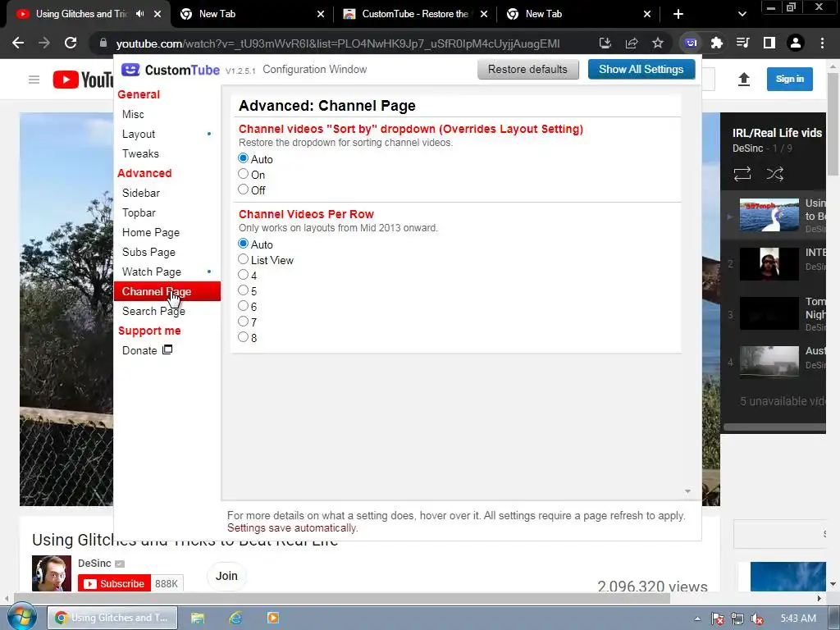
Task: Click the settings panel scroll-down arrow
Action: point(687,491)
